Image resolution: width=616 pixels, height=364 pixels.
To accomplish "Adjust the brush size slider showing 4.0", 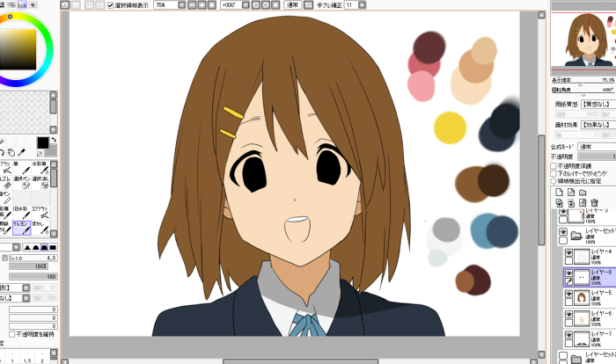I will pos(33,258).
